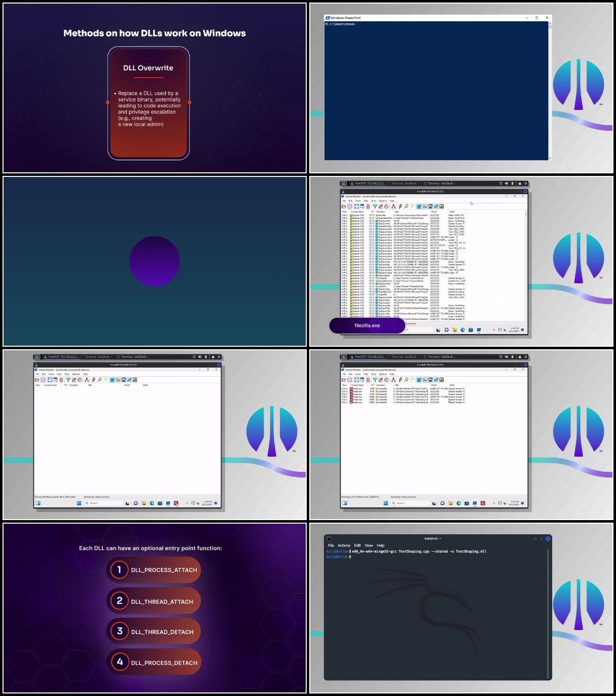Image resolution: width=616 pixels, height=696 pixels.
Task: Show process tree icon in filezilla.exe rows Process Monitor
Action: (x=393, y=380)
